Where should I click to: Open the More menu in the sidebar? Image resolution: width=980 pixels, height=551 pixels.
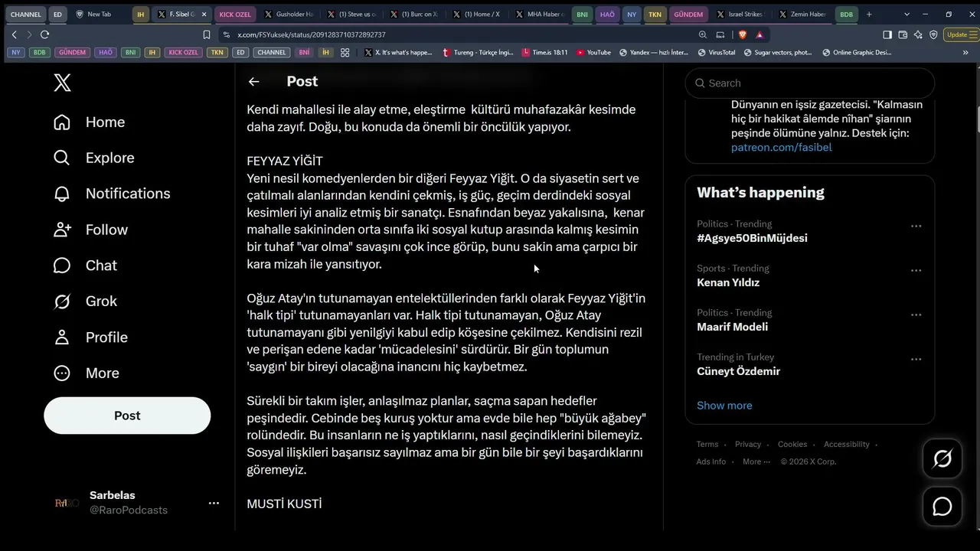(87, 373)
